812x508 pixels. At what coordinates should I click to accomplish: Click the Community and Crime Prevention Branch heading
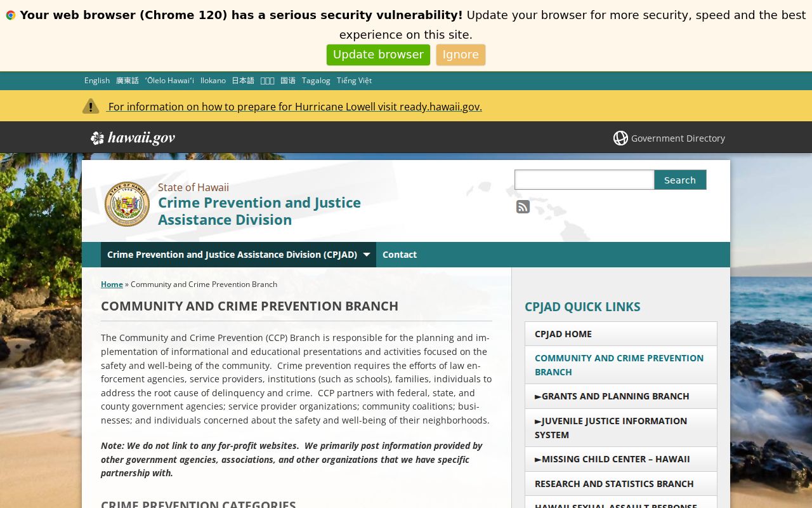click(249, 306)
